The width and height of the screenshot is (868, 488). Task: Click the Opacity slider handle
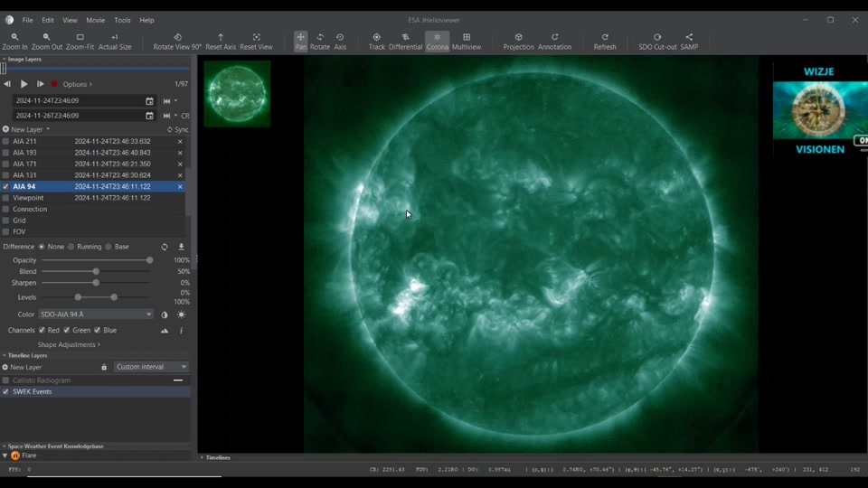click(x=150, y=260)
